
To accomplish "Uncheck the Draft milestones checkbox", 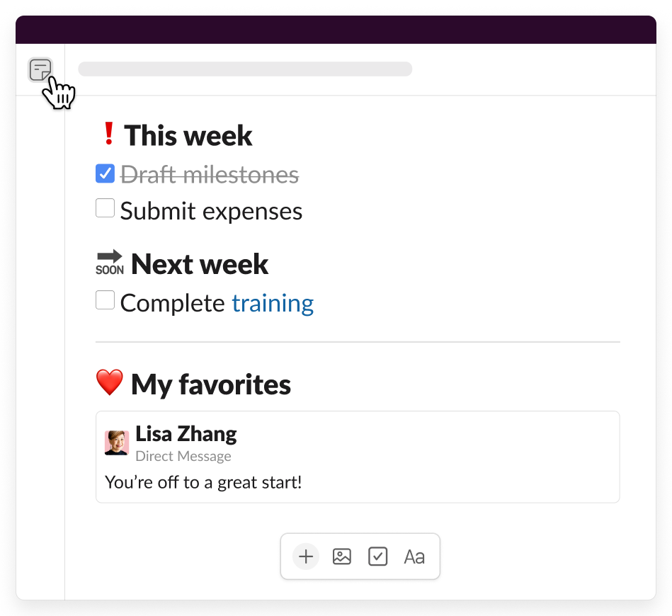I will click(106, 173).
